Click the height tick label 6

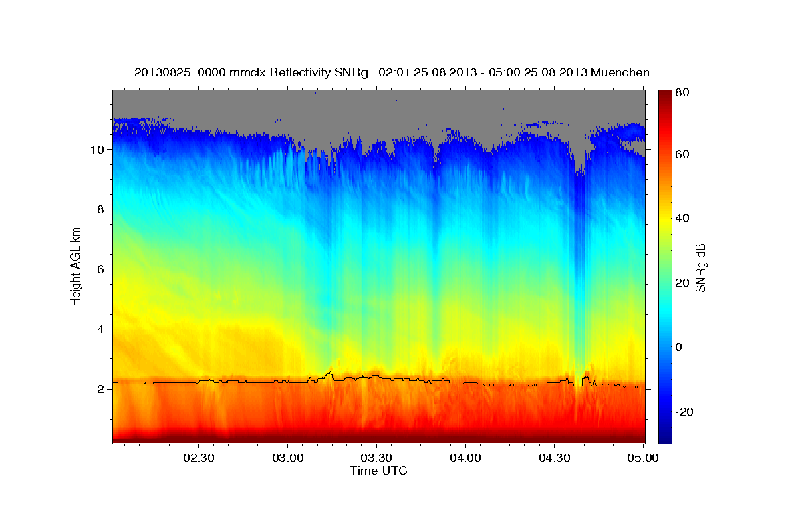100,269
